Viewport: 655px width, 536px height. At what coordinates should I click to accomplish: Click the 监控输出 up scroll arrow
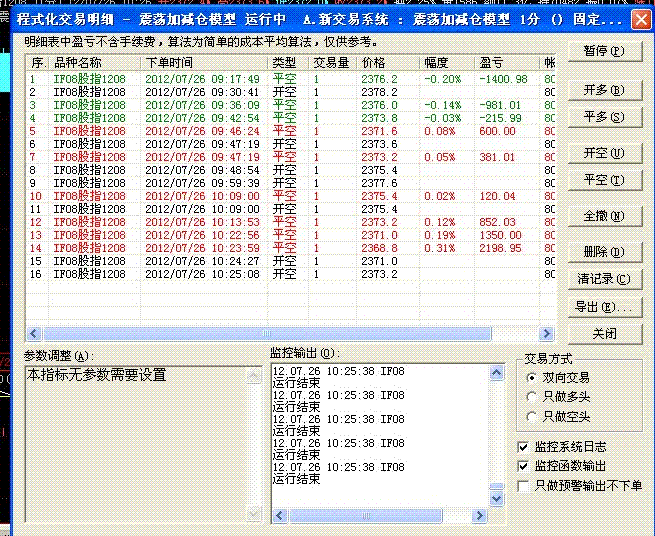coord(496,373)
